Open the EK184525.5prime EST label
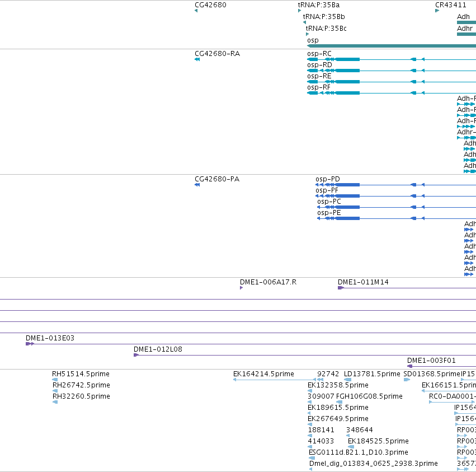This screenshot has width=476, height=472. (378, 441)
